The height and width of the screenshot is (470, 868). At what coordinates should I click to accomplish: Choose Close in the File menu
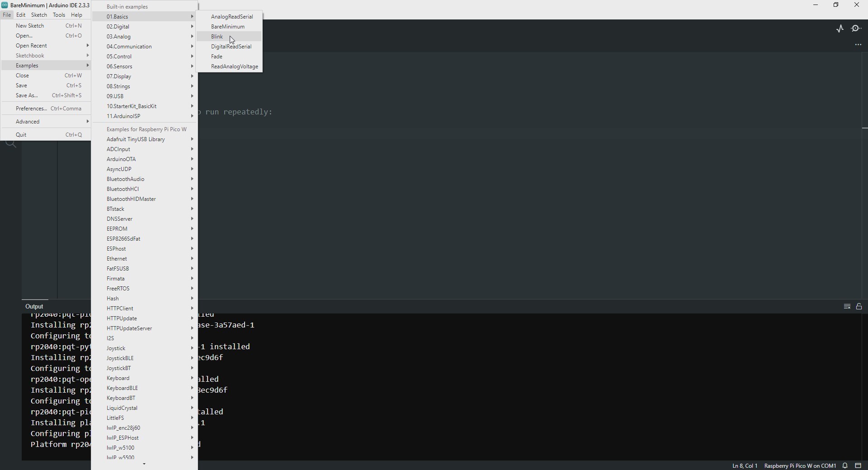[x=46, y=76]
